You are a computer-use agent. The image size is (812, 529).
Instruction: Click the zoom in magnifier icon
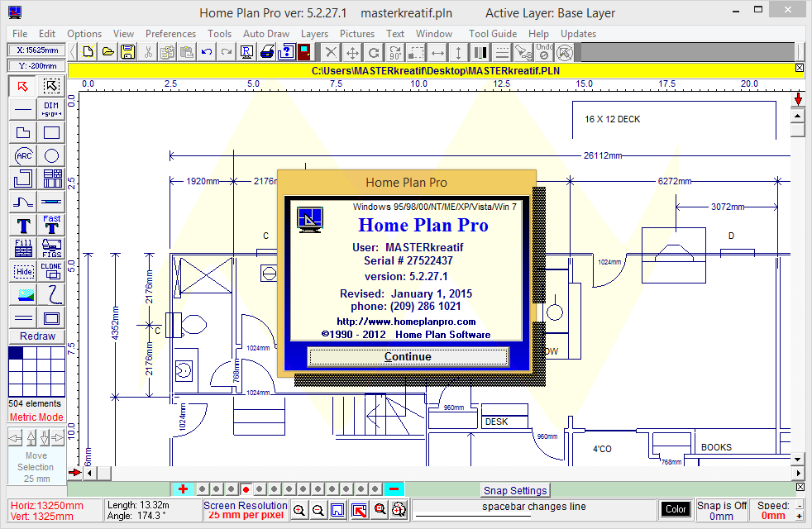tap(299, 510)
